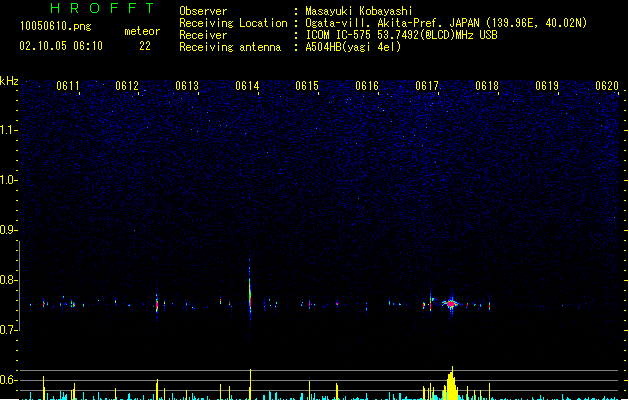Select the ICOM IC-575 receiver text

(x=402, y=35)
